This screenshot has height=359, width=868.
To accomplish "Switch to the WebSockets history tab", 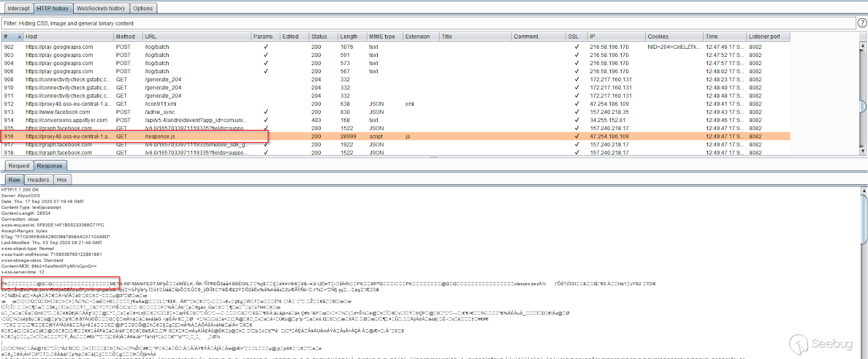I will tap(100, 8).
